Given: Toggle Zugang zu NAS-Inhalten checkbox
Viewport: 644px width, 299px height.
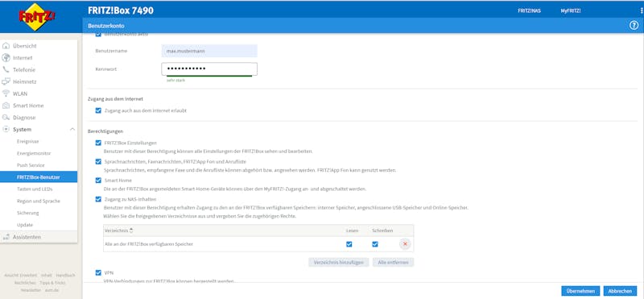Looking at the screenshot, I should 98,199.
